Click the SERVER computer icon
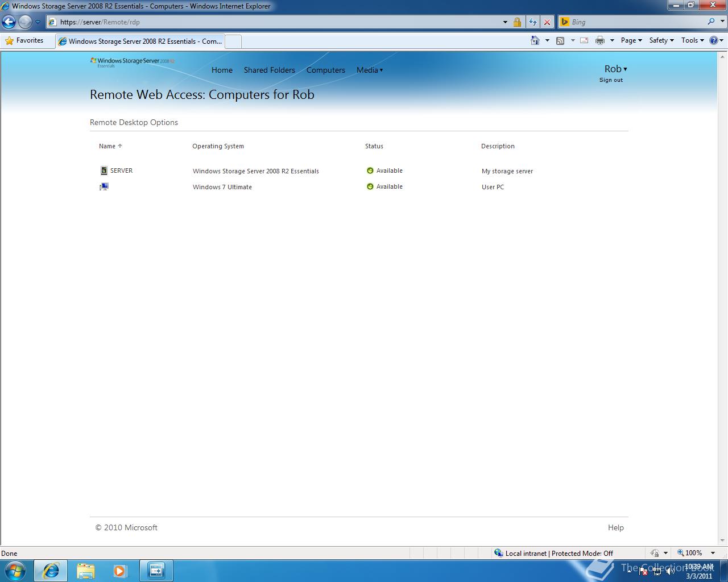Viewport: 728px width, 582px height. tap(104, 171)
